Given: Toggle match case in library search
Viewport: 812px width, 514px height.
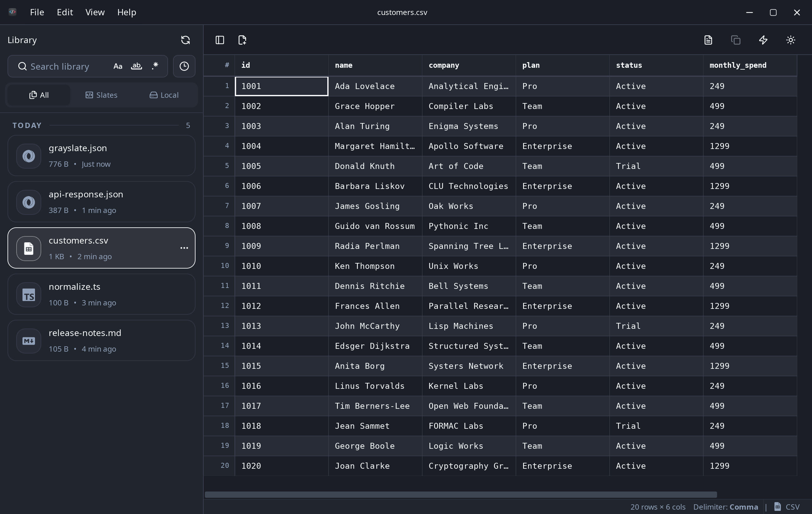Looking at the screenshot, I should (x=118, y=67).
